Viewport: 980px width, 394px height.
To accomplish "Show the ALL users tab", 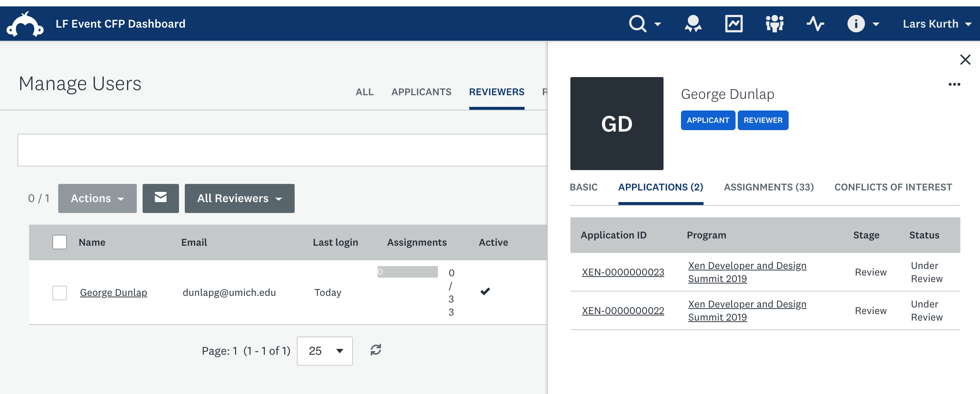I will click(364, 92).
